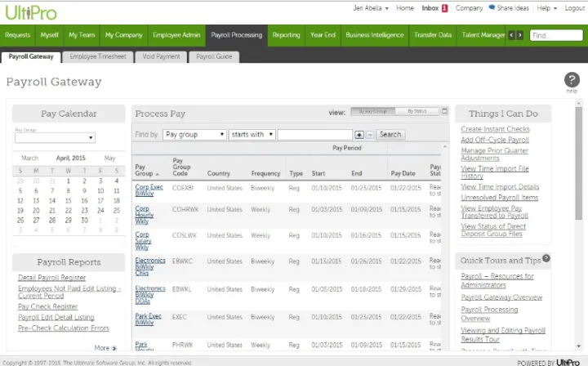Go to March in Pay Calendar
The width and height of the screenshot is (588, 366).
click(29, 158)
